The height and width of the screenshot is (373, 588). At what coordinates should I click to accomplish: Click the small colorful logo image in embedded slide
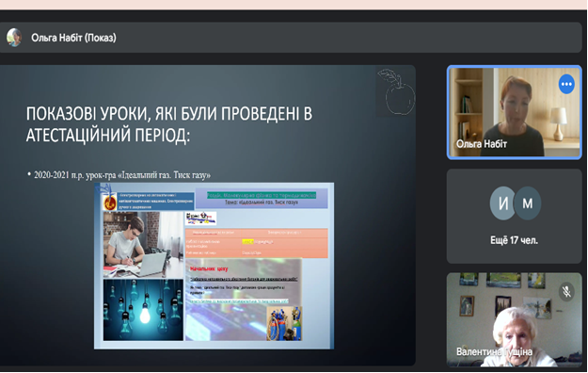200,219
